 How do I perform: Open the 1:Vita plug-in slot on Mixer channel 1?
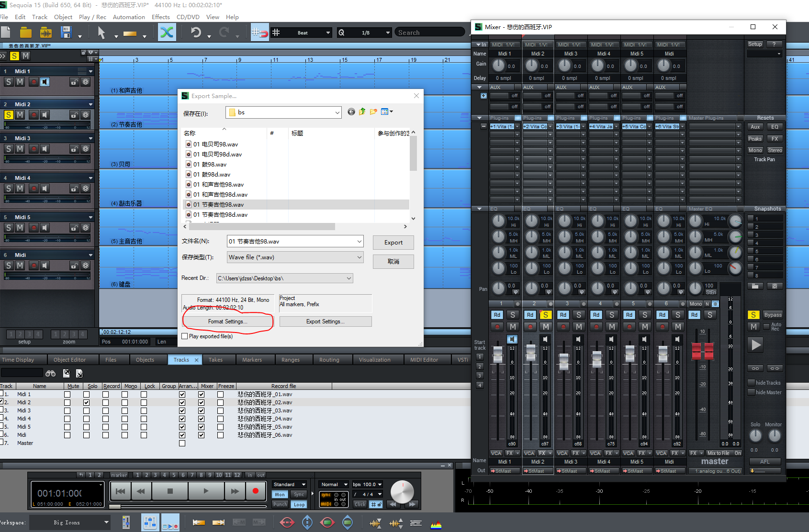point(502,127)
